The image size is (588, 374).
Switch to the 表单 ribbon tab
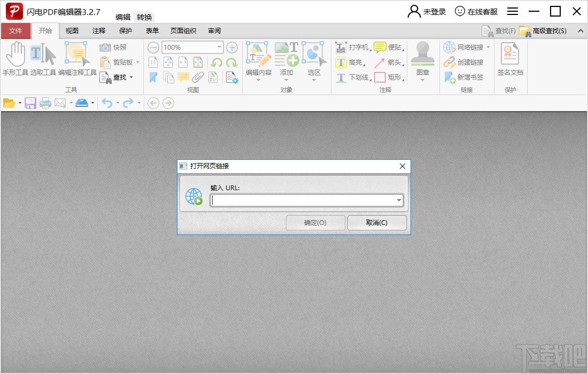[x=152, y=31]
